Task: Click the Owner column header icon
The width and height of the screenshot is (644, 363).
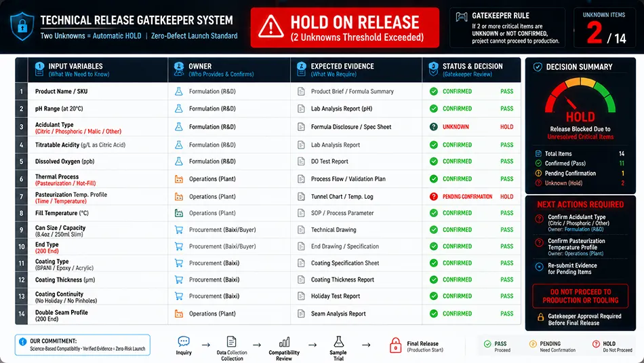Action: click(179, 69)
